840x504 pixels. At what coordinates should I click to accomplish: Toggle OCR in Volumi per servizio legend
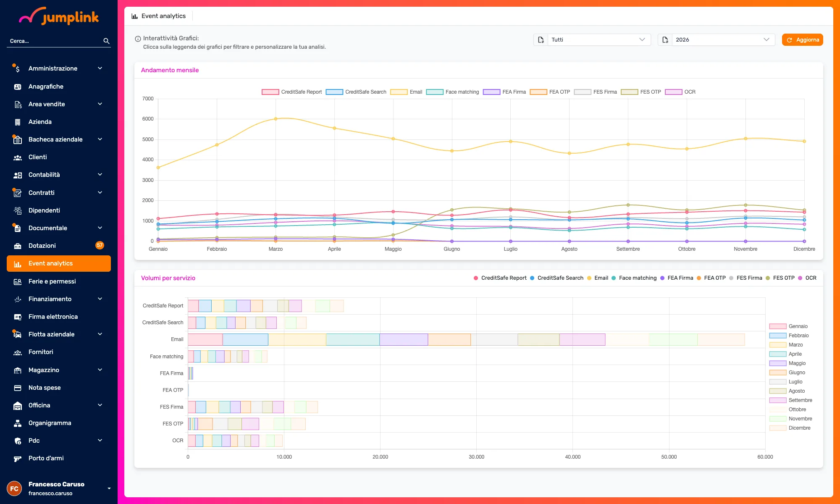click(807, 278)
